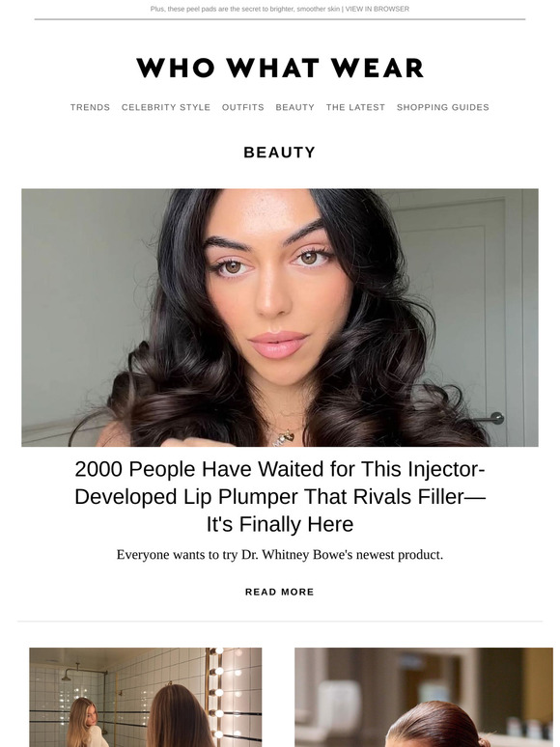
Task: Open the slicked-back auburn hair thumbnail
Action: pos(424,697)
